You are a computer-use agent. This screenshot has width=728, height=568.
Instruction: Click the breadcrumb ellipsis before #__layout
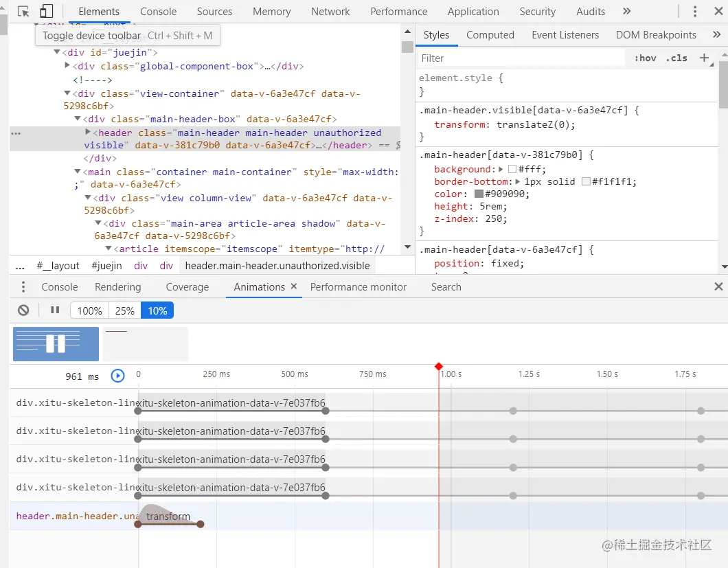tap(20, 266)
